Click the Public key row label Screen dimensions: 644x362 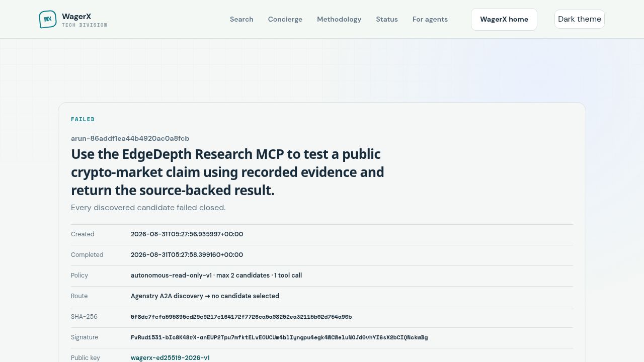(x=86, y=358)
